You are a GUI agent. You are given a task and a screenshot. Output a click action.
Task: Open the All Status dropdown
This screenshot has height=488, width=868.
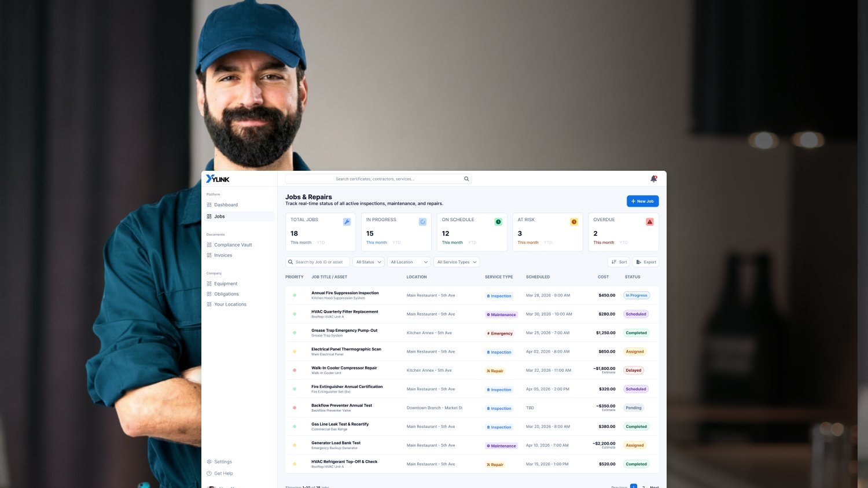369,262
